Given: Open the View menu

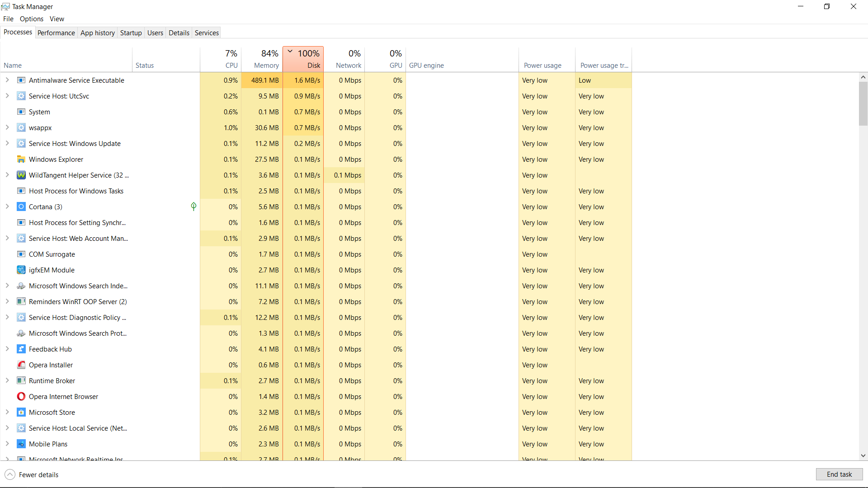Looking at the screenshot, I should tap(57, 19).
